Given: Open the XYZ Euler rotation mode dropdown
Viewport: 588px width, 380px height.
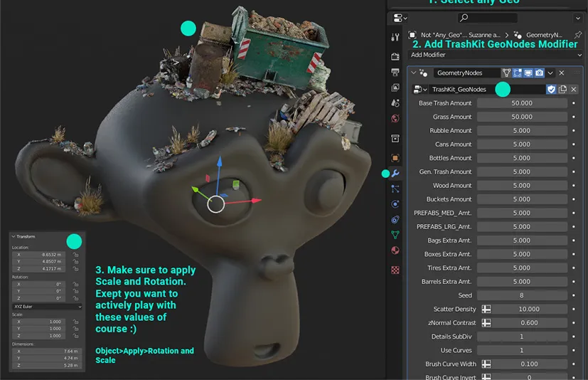Looking at the screenshot, I should click(47, 307).
